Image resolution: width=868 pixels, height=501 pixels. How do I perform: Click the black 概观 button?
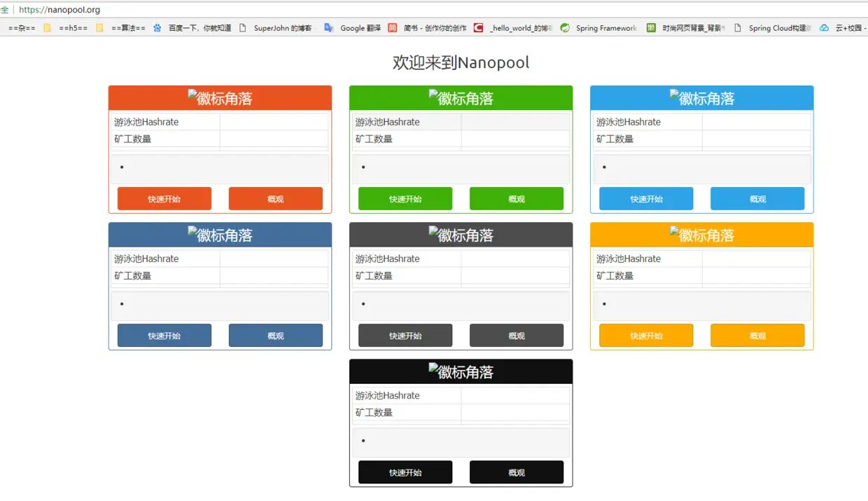click(x=517, y=472)
